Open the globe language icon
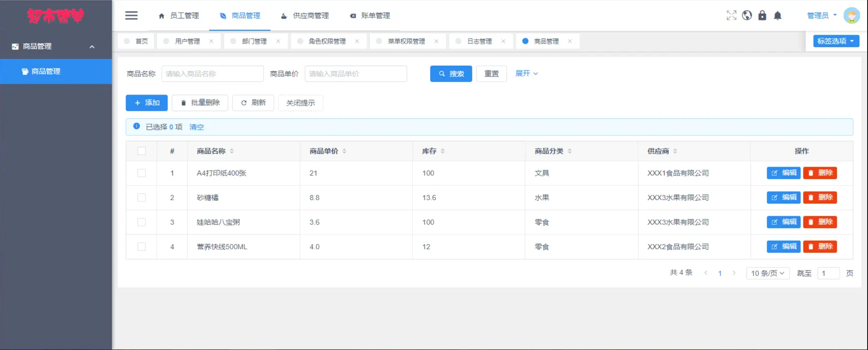The height and width of the screenshot is (350, 868). (747, 16)
